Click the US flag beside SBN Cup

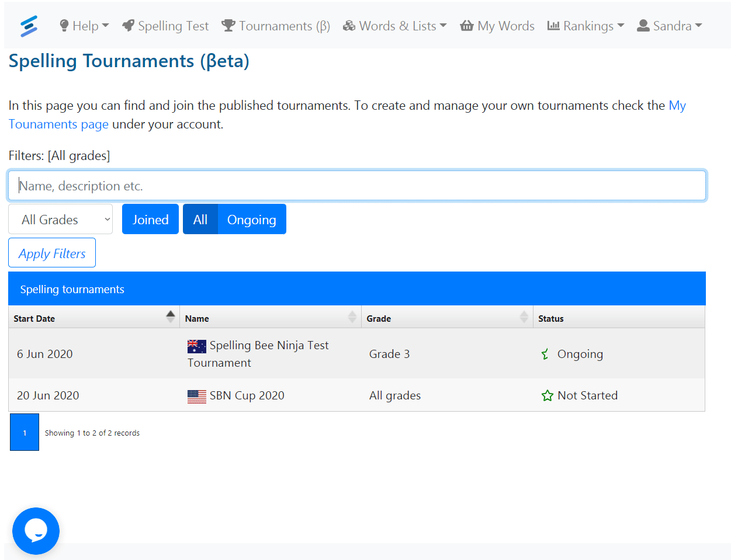coord(196,396)
